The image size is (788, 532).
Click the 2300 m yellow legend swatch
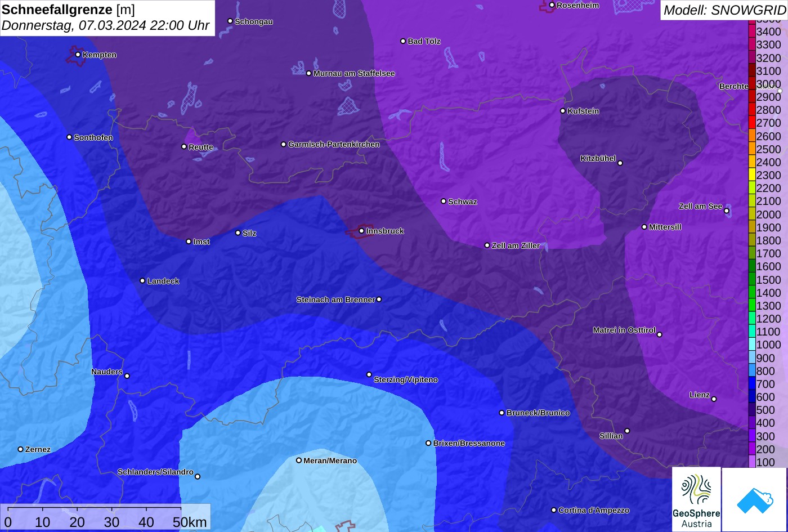[x=751, y=175]
